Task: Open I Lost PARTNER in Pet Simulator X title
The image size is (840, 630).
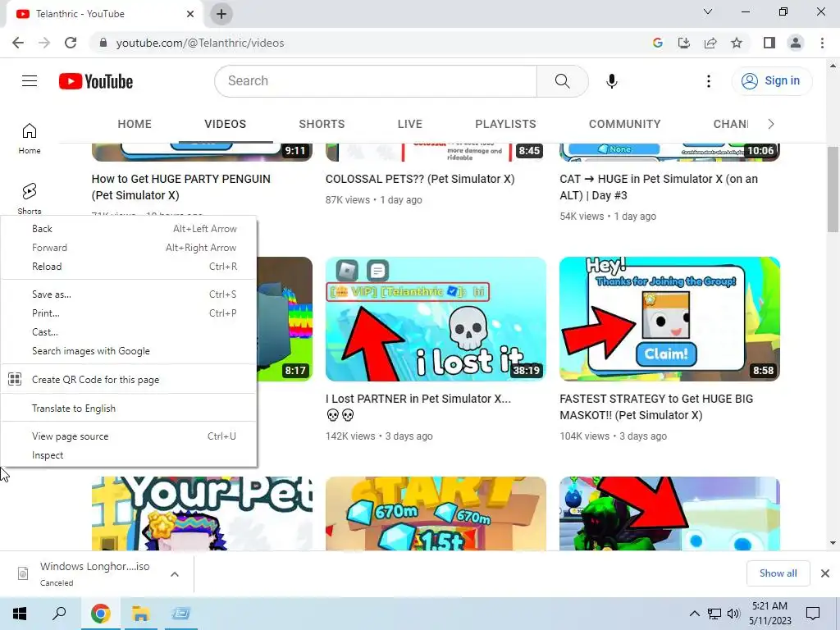Action: (x=418, y=407)
